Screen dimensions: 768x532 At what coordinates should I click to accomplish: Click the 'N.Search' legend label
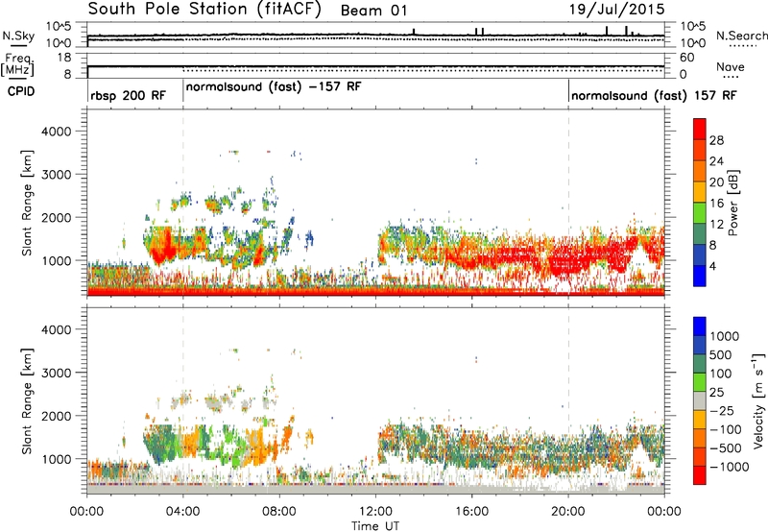pos(741,36)
